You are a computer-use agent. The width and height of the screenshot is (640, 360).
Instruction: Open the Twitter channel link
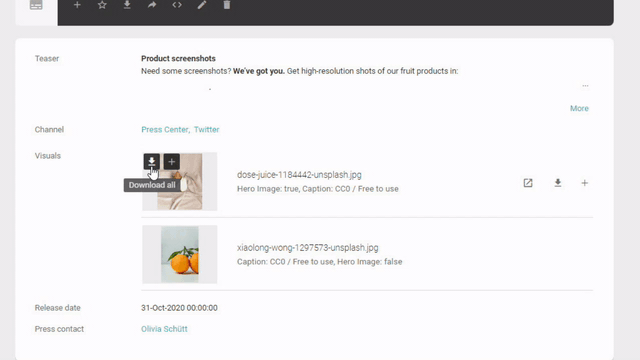coord(207,129)
